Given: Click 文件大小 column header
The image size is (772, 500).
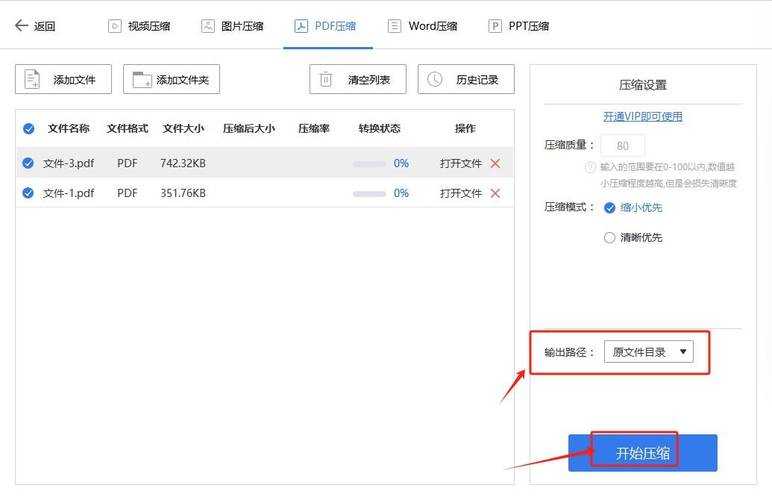Looking at the screenshot, I should pos(183,129).
